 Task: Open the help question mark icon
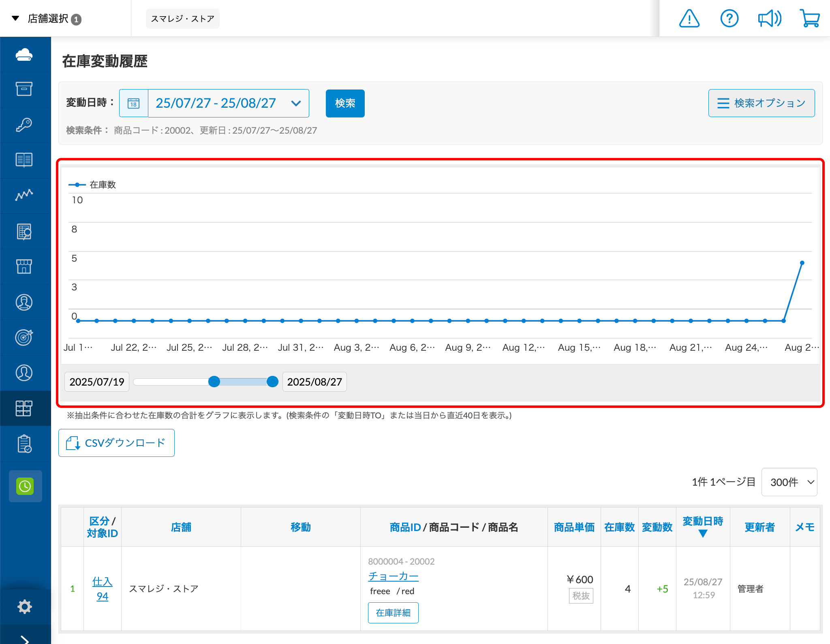pos(729,19)
